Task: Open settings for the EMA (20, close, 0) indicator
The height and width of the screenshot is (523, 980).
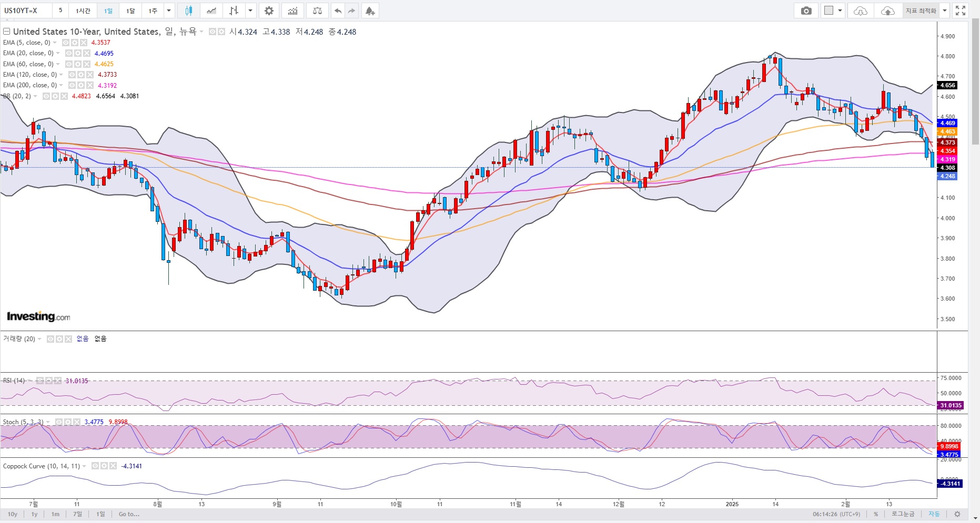Action: (78, 53)
